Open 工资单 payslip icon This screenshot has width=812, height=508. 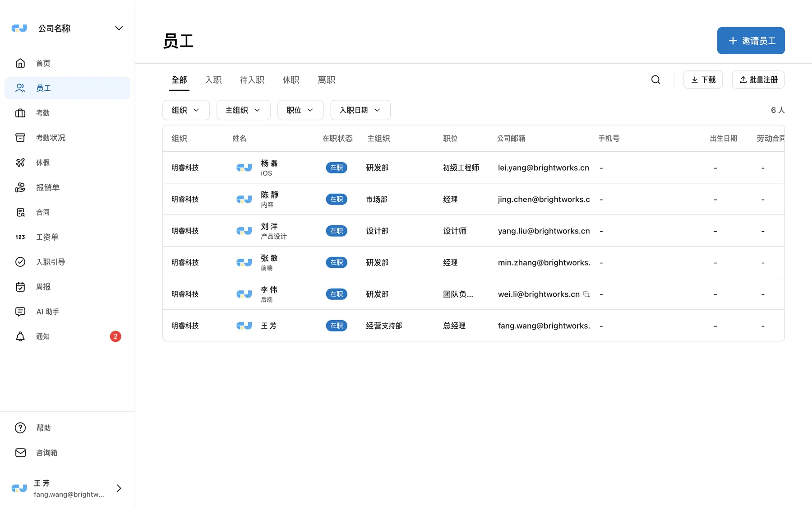20,237
